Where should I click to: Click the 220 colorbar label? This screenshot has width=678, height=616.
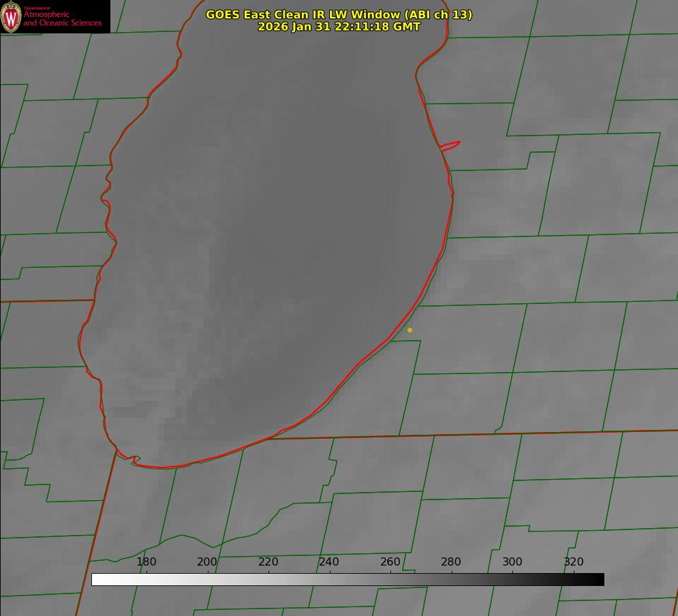coord(268,561)
